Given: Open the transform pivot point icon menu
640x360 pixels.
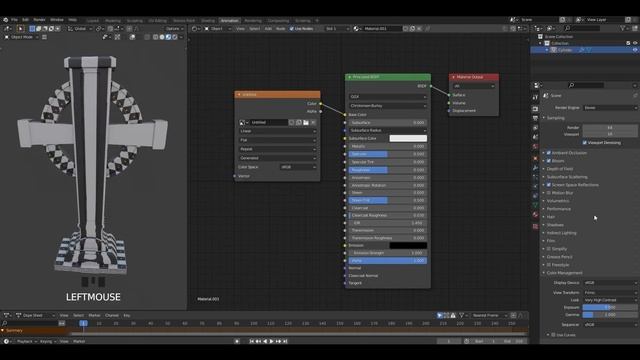Looking at the screenshot, I should point(99,29).
